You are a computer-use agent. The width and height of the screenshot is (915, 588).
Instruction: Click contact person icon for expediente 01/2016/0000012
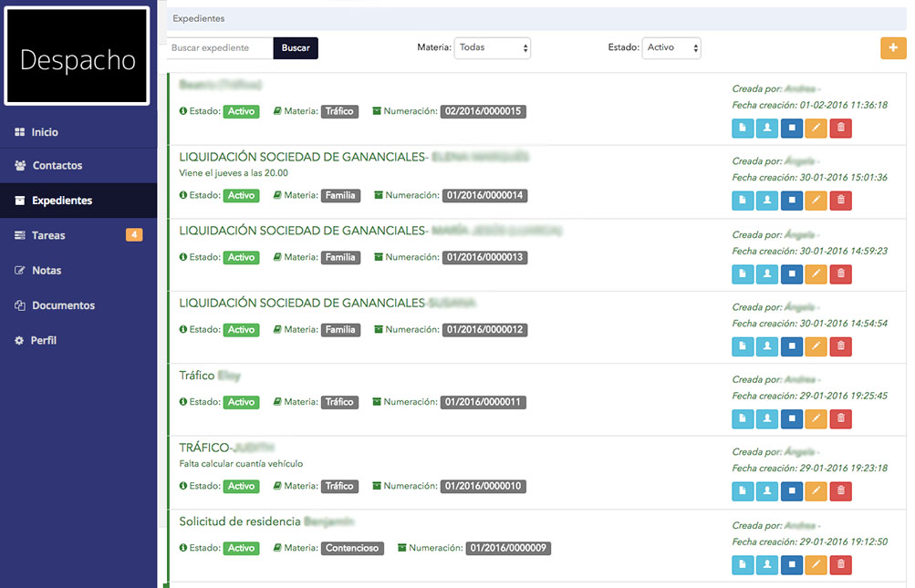(767, 346)
